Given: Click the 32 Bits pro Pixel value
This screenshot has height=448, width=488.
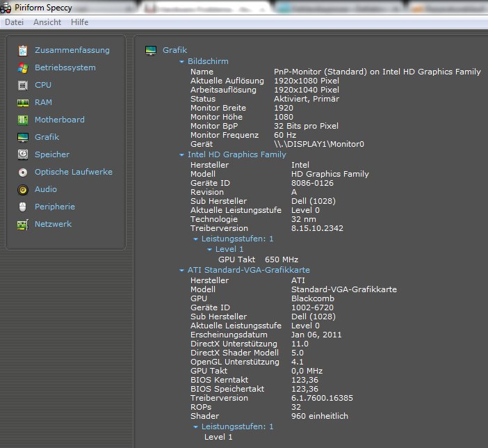Looking at the screenshot, I should pos(306,126).
